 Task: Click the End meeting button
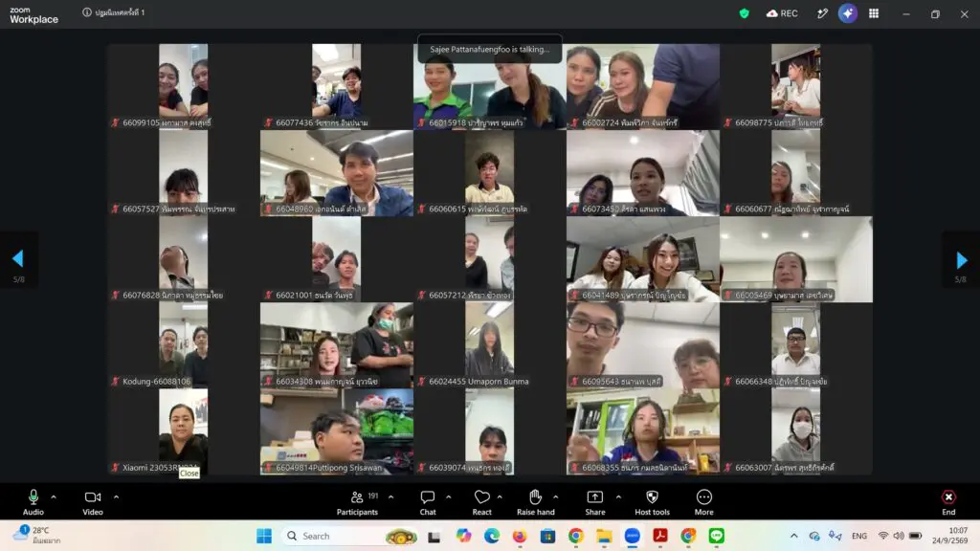(948, 502)
